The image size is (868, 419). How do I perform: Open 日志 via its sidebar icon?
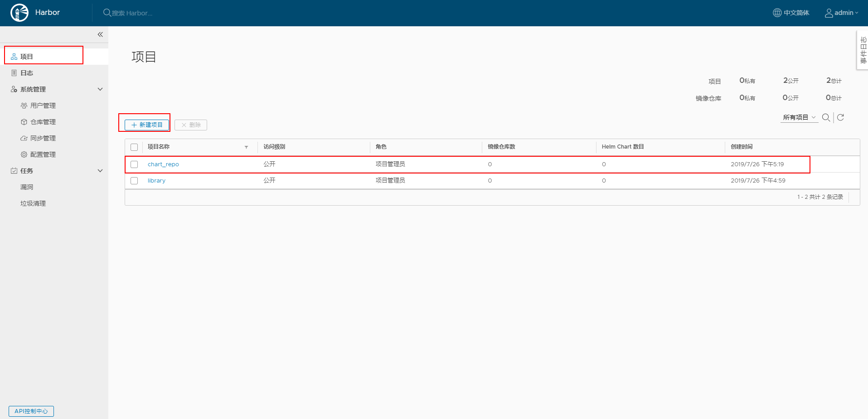point(13,72)
